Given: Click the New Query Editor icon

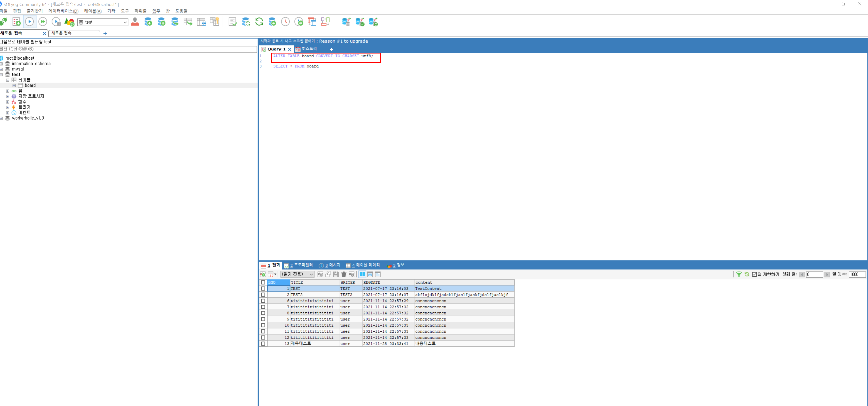Looking at the screenshot, I should point(16,22).
